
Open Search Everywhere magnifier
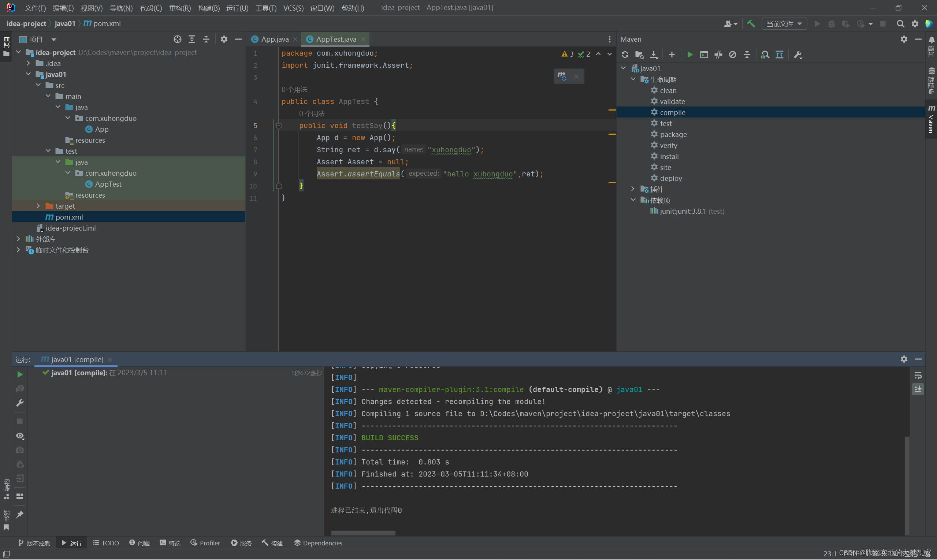pyautogui.click(x=900, y=24)
